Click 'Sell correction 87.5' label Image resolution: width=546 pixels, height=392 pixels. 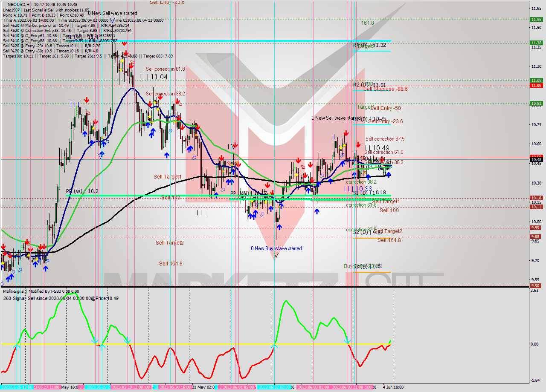[x=385, y=139]
